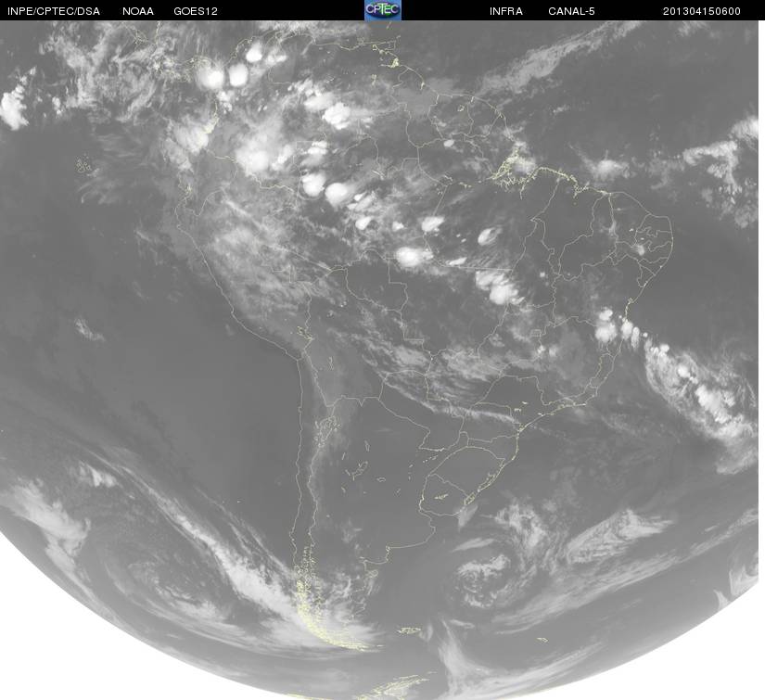Click the INPE/CPTEC/DSA header text
This screenshot has width=765, height=700.
54,11
